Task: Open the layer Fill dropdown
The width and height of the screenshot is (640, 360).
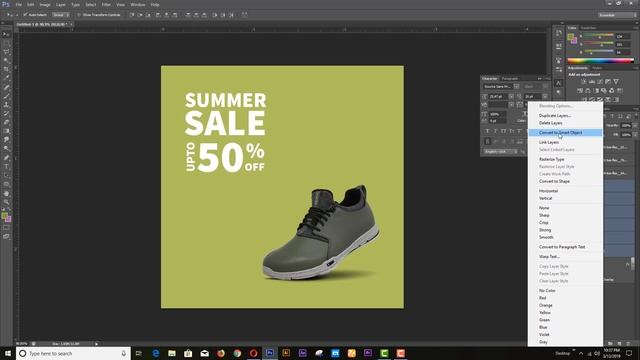Action: [x=635, y=134]
